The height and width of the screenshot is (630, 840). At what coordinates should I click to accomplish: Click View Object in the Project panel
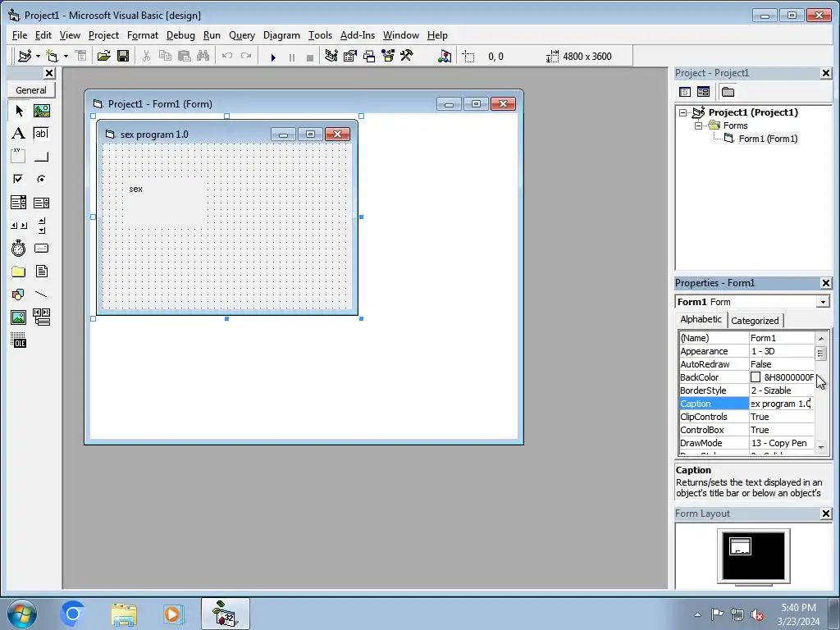tap(703, 92)
